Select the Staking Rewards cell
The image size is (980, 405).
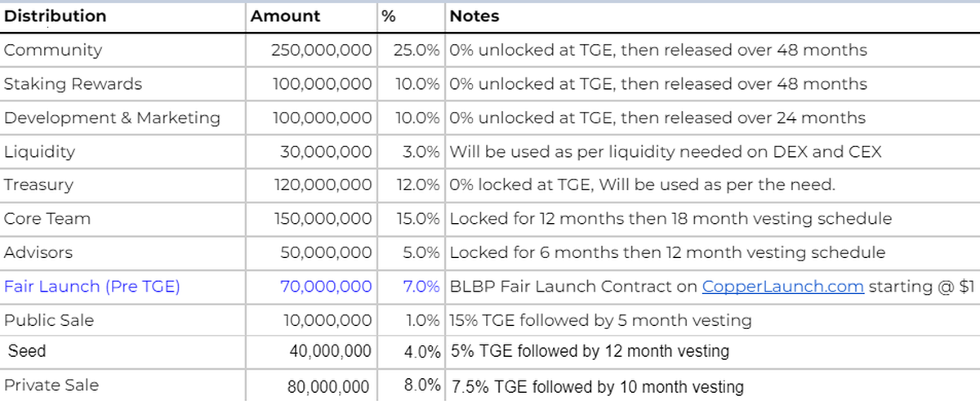pyautogui.click(x=73, y=84)
